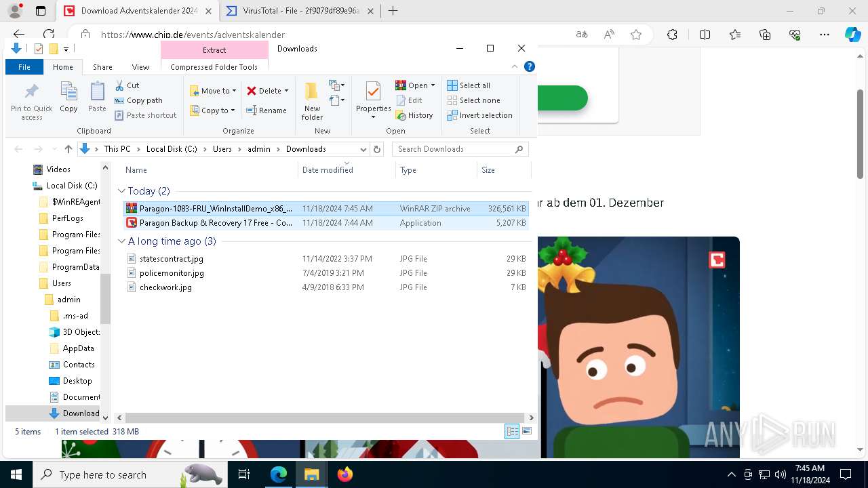This screenshot has height=488, width=868.
Task: Create a New folder
Action: click(312, 102)
